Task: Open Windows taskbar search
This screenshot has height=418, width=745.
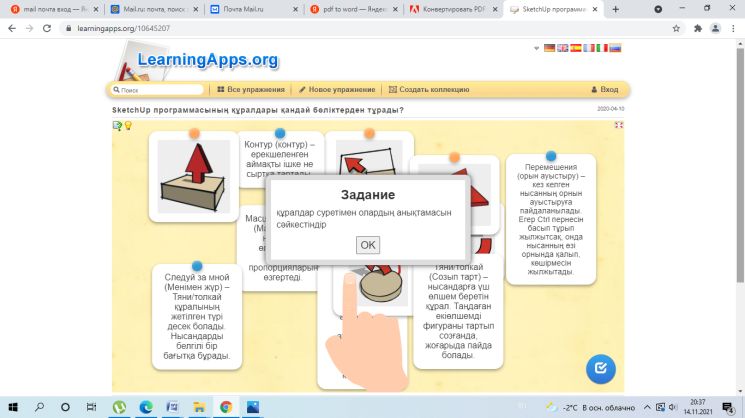Action: [x=39, y=407]
